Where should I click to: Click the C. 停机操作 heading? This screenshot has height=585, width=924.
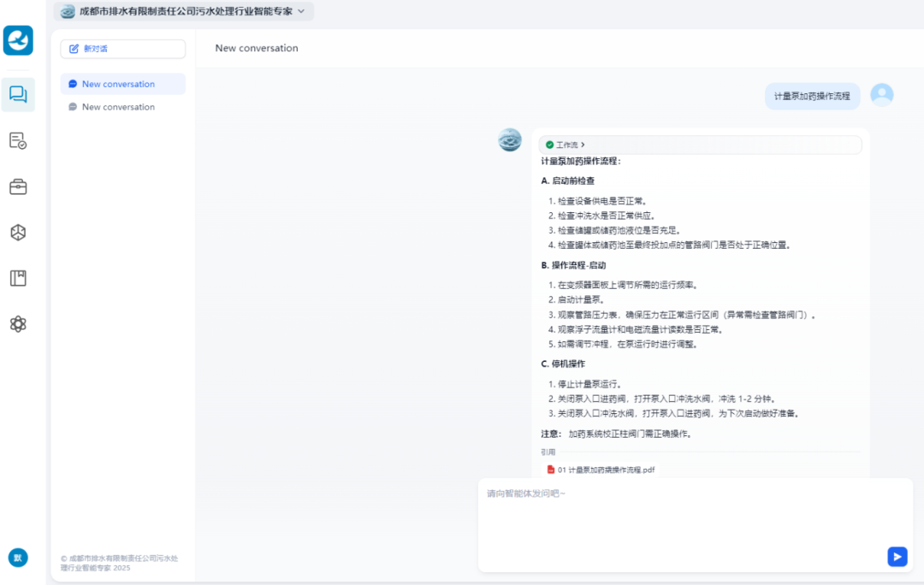tap(563, 363)
